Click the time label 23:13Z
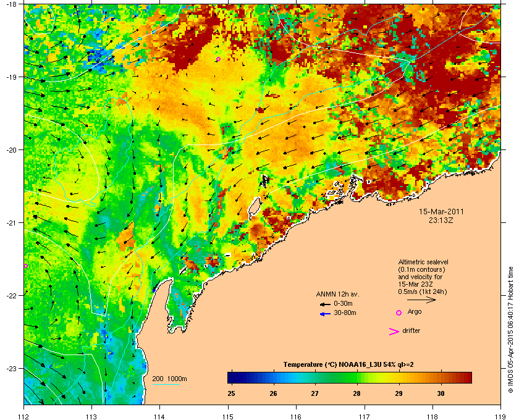This screenshot has width=519, height=420. [x=441, y=220]
